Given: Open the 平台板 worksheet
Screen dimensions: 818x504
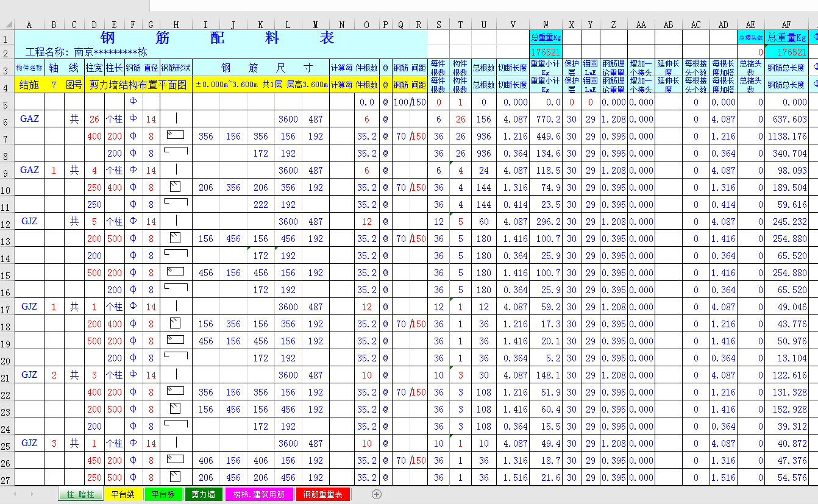Looking at the screenshot, I should coord(163,495).
